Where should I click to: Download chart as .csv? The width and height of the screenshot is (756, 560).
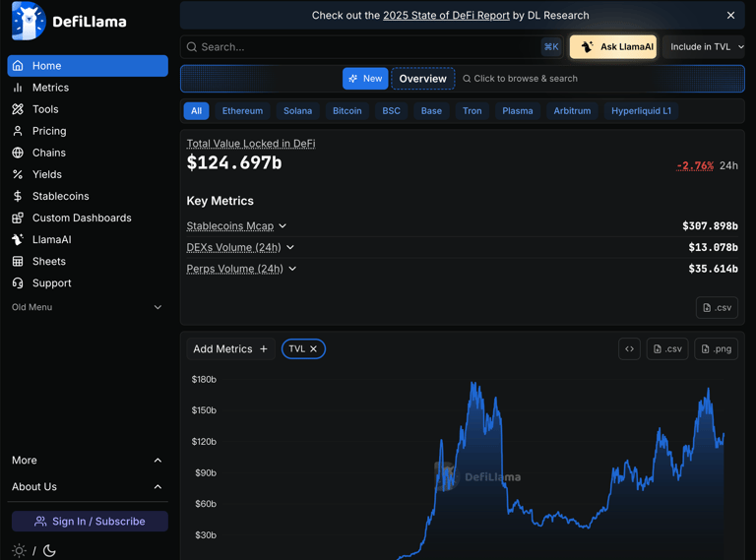(667, 348)
